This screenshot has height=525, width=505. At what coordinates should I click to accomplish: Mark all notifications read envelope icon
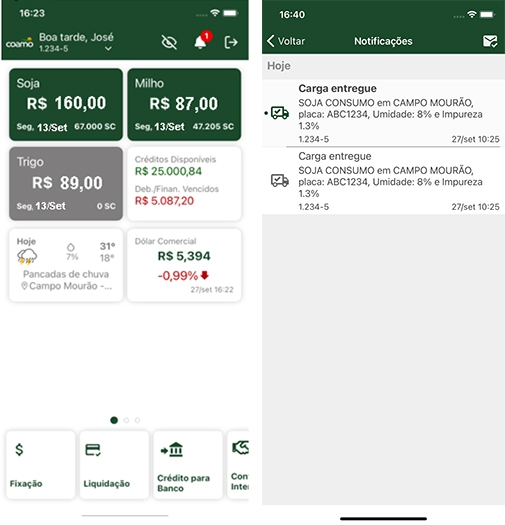coord(490,41)
